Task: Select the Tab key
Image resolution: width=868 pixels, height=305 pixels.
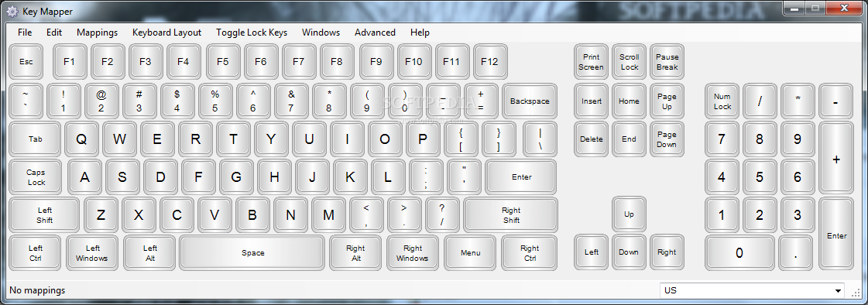Action: 36,139
